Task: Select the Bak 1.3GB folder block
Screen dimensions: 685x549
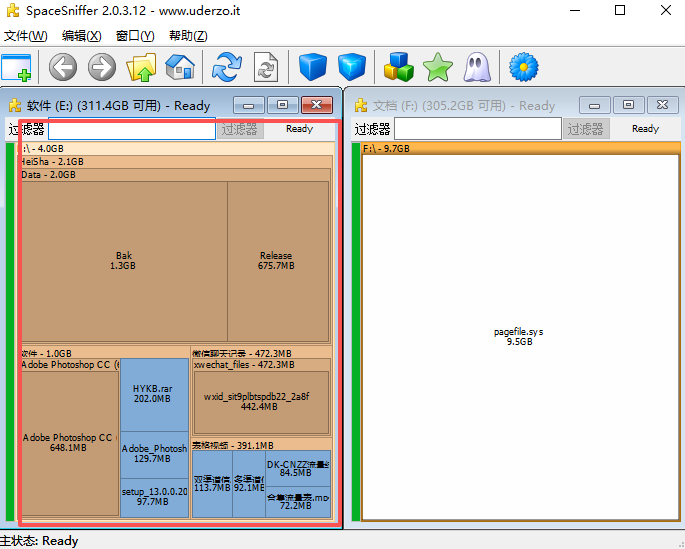Action: [x=124, y=261]
